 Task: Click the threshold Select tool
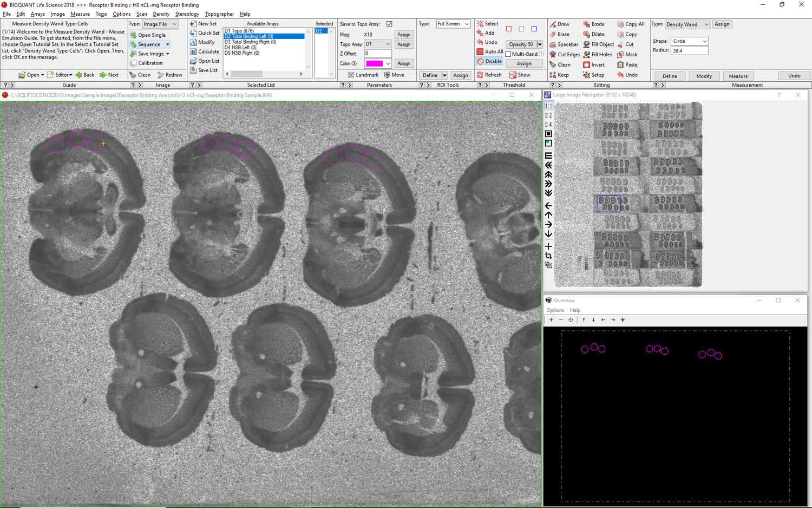[488, 24]
